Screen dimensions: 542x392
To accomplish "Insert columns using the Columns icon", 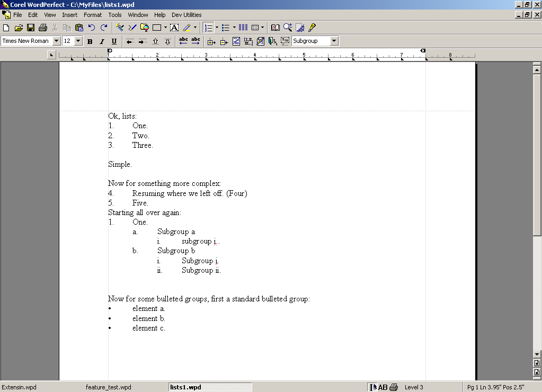I will [243, 28].
